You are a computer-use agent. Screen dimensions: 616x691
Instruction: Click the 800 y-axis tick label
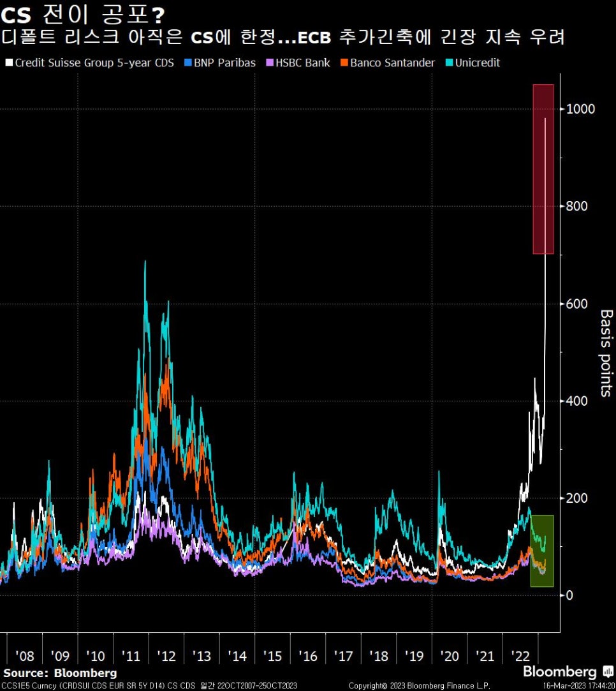point(577,206)
